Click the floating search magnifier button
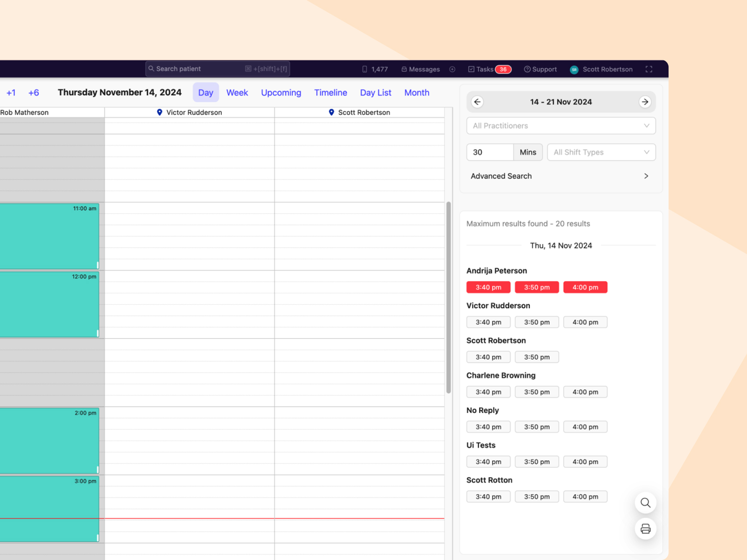 pos(646,503)
